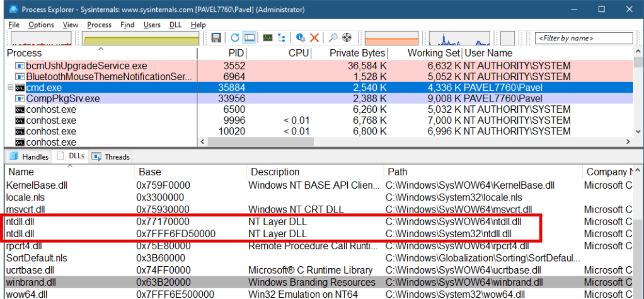Collapse the cmd.exe process tree node
This screenshot has height=299, width=644.
point(9,88)
